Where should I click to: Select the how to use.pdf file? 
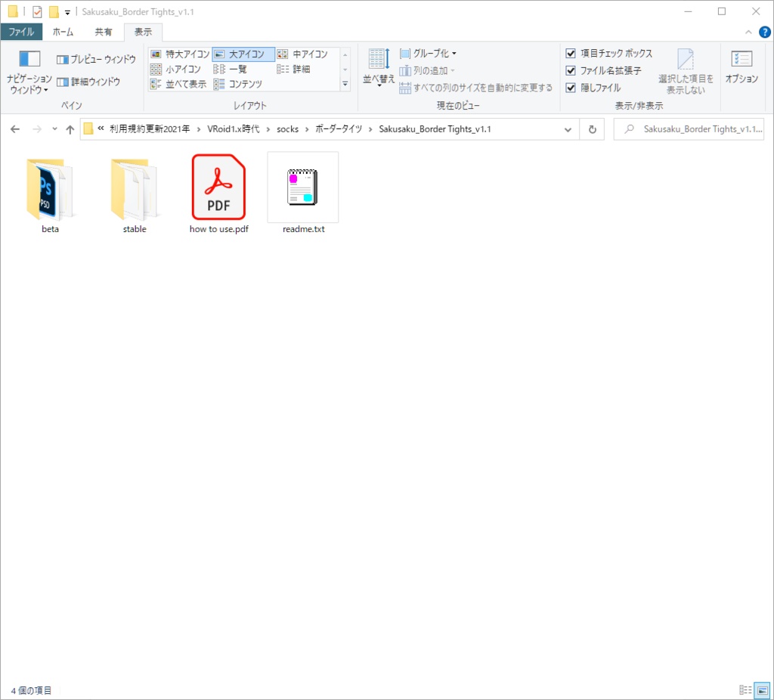click(218, 194)
